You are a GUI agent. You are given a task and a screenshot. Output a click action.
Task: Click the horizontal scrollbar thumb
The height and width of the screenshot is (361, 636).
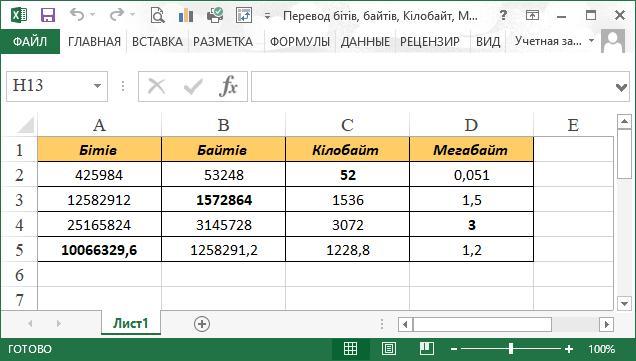pos(482,324)
